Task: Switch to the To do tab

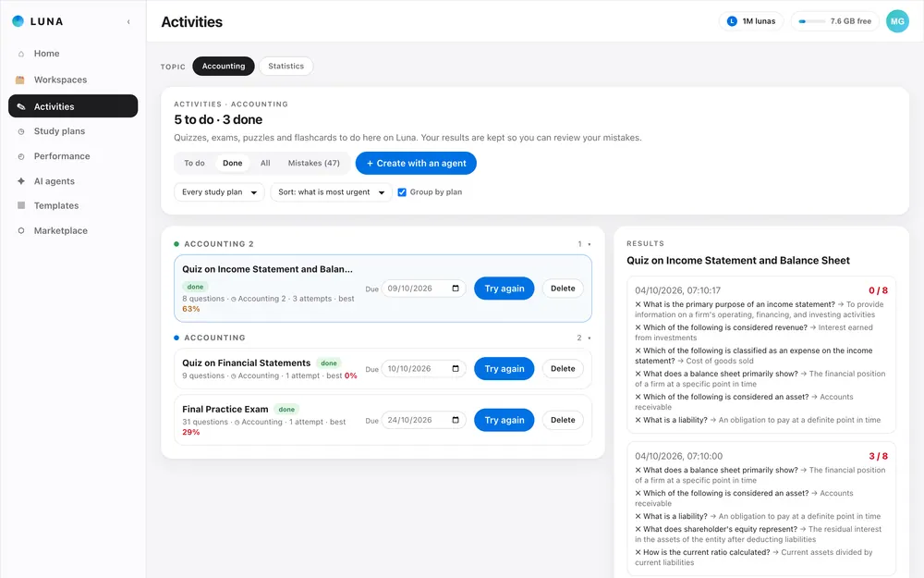Action: coord(194,164)
